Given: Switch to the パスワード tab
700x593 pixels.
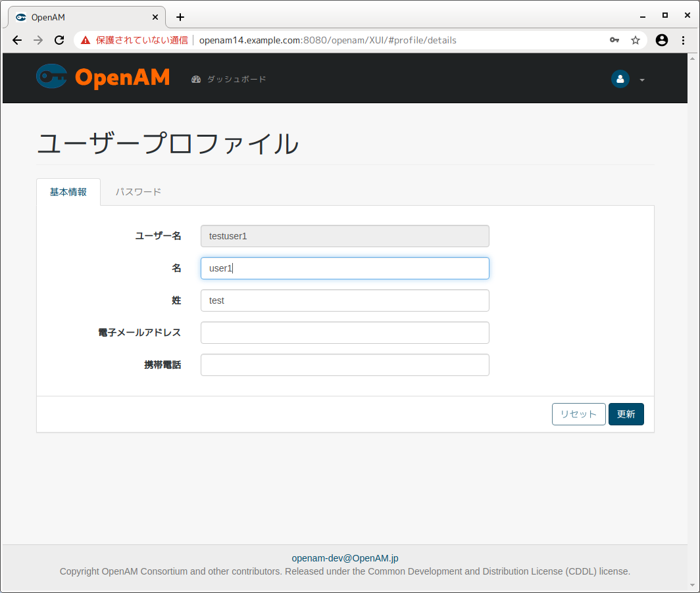Looking at the screenshot, I should 138,191.
